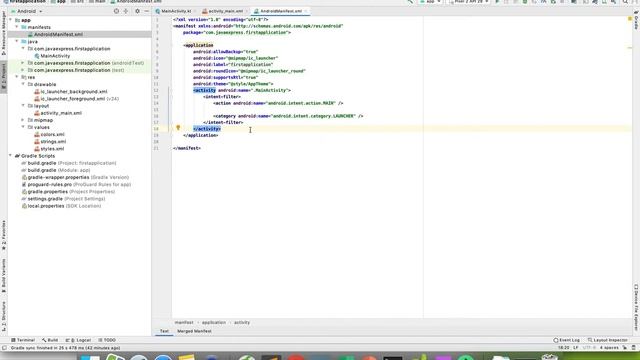Open the Project side tool window tab
Image resolution: width=640 pixels, height=360 pixels.
4,78
